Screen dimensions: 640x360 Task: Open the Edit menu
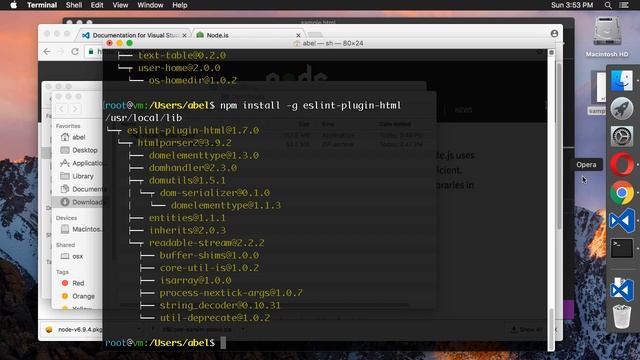tap(97, 5)
